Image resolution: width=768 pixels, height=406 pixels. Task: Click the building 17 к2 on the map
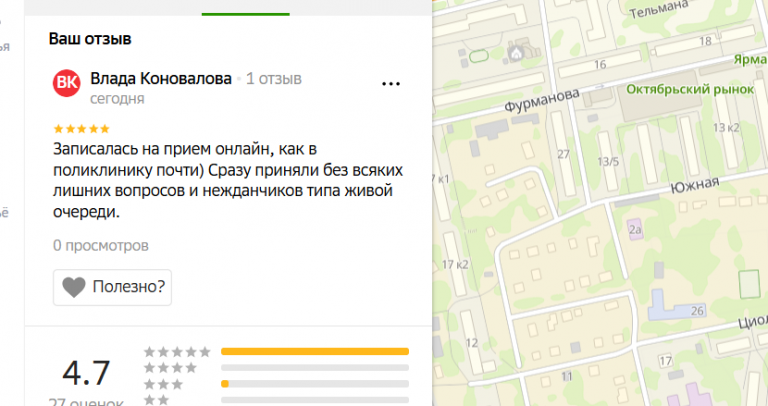click(455, 264)
